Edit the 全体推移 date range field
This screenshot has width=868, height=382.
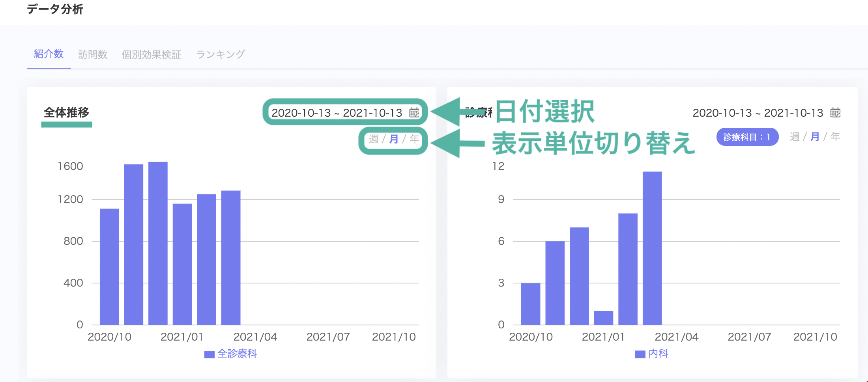345,112
